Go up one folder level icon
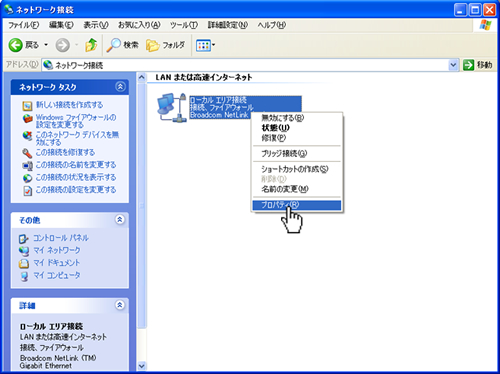Screen dimensions: 500x374 pos(91,45)
